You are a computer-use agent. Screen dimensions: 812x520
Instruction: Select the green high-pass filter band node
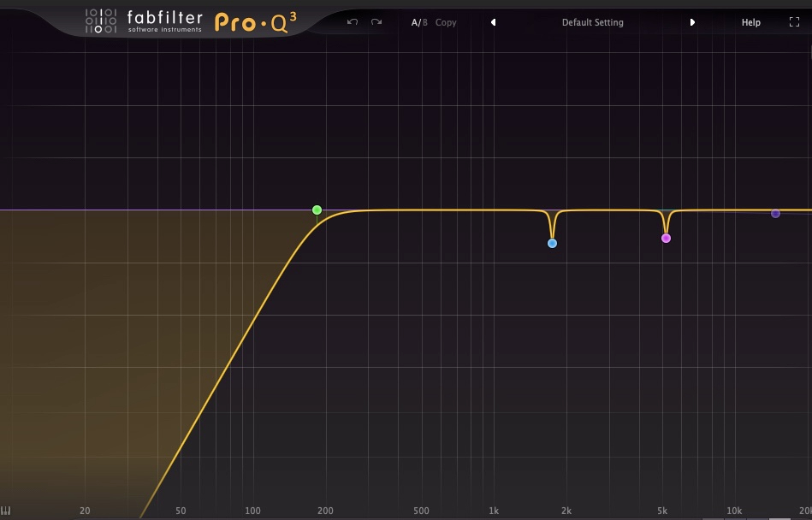(317, 210)
